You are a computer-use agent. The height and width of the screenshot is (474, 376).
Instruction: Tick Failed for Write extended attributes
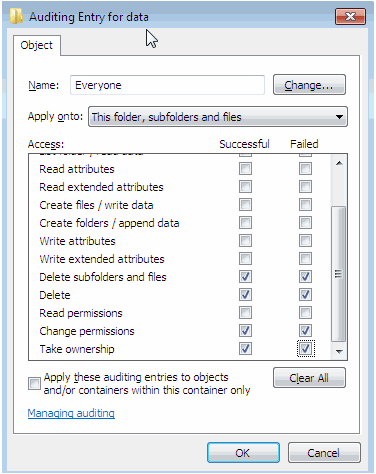(x=305, y=259)
